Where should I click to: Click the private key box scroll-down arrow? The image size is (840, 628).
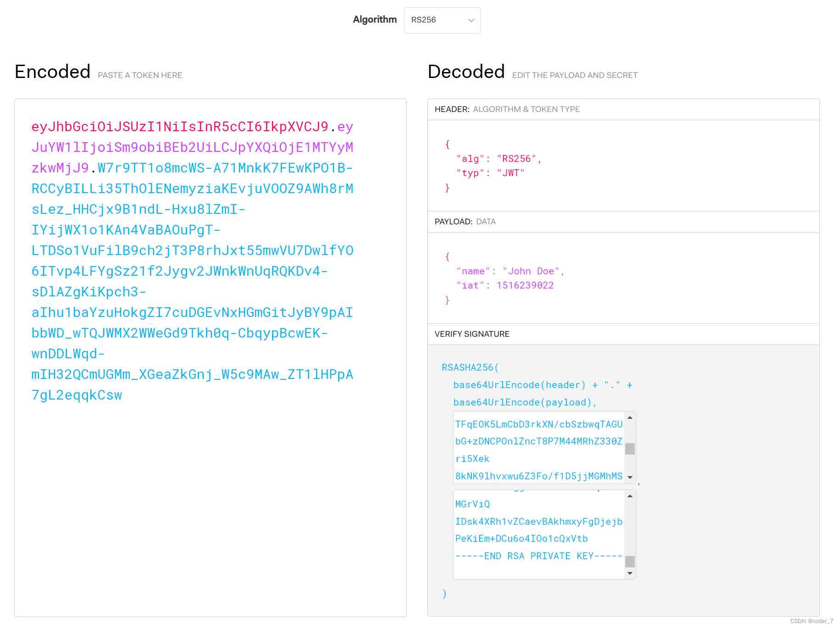point(630,573)
